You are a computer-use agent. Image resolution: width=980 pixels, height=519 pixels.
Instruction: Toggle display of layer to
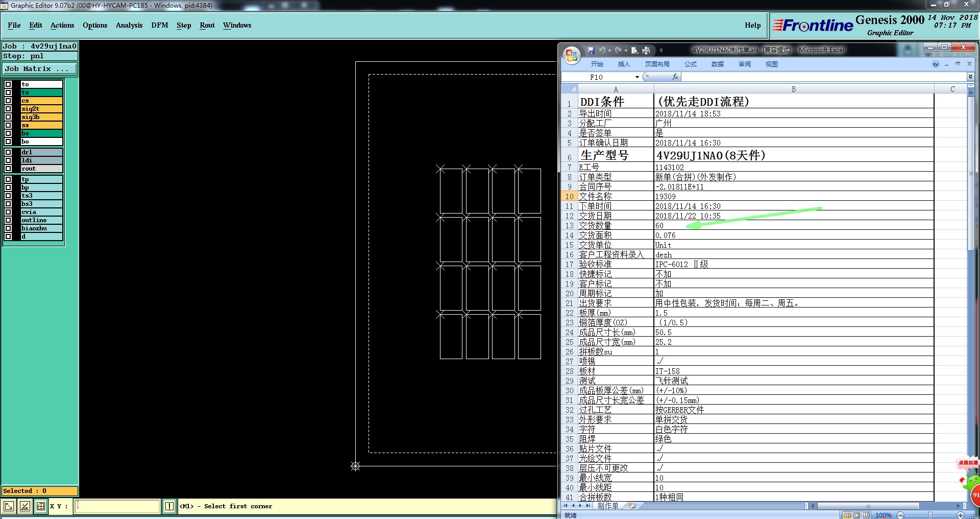[8, 84]
